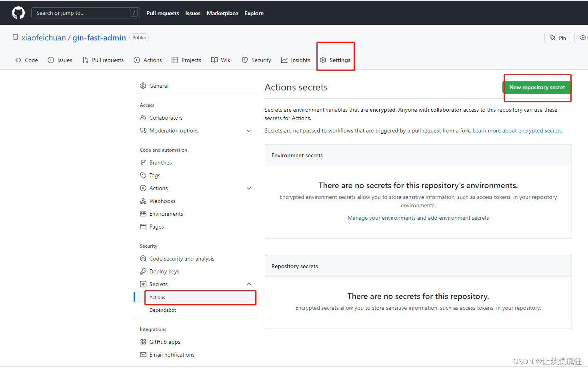This screenshot has height=369, width=588.
Task: Click the Pull requests tab branch icon
Action: click(85, 60)
